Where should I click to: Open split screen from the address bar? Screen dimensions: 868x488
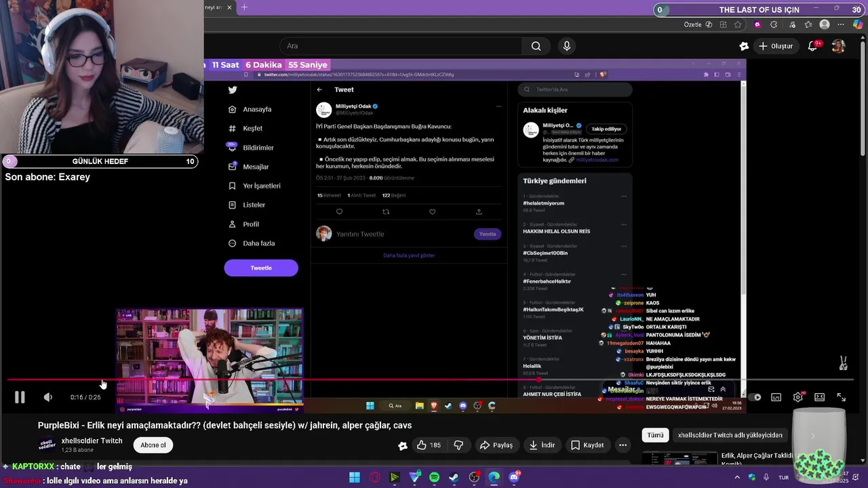pos(723,24)
